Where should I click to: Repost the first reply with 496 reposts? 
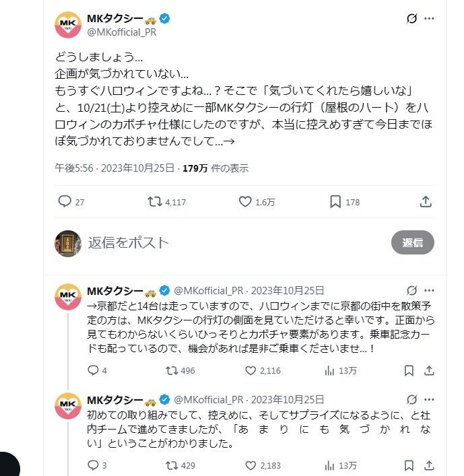(x=172, y=370)
